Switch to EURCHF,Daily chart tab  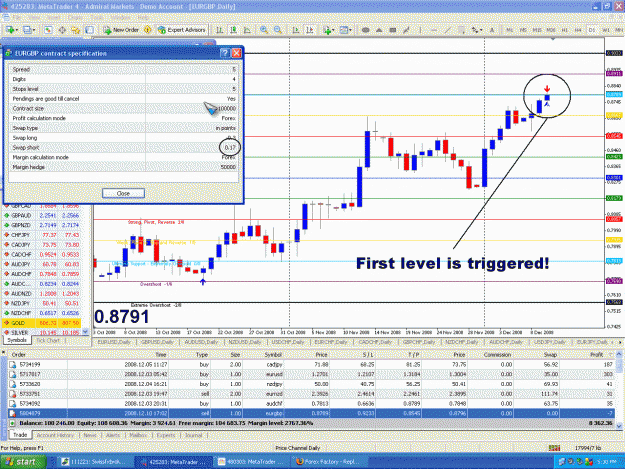330,342
